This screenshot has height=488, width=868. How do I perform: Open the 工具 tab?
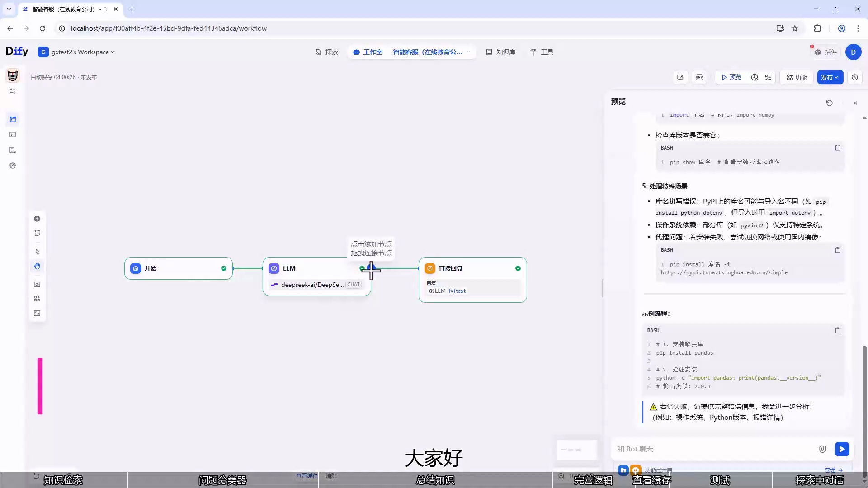[542, 52]
